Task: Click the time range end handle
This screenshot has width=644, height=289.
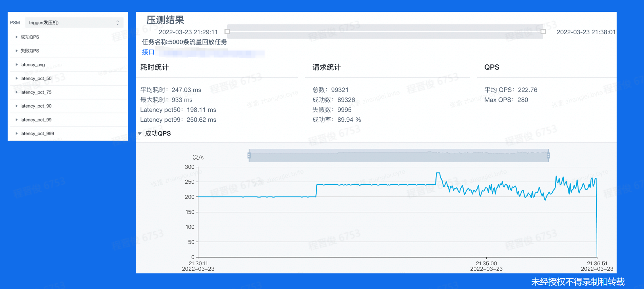Action: tap(543, 32)
